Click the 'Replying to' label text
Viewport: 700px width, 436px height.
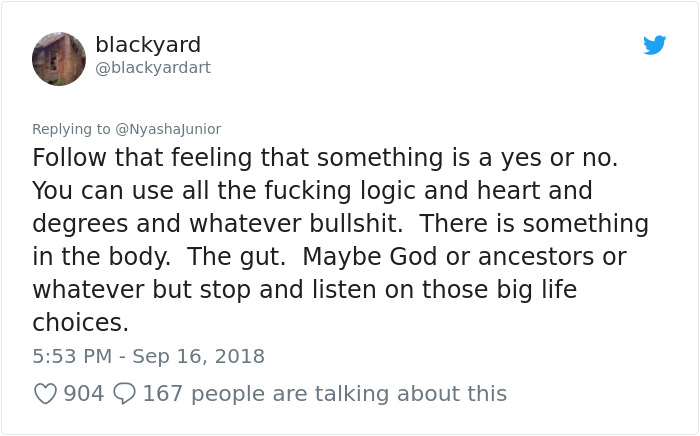click(71, 129)
